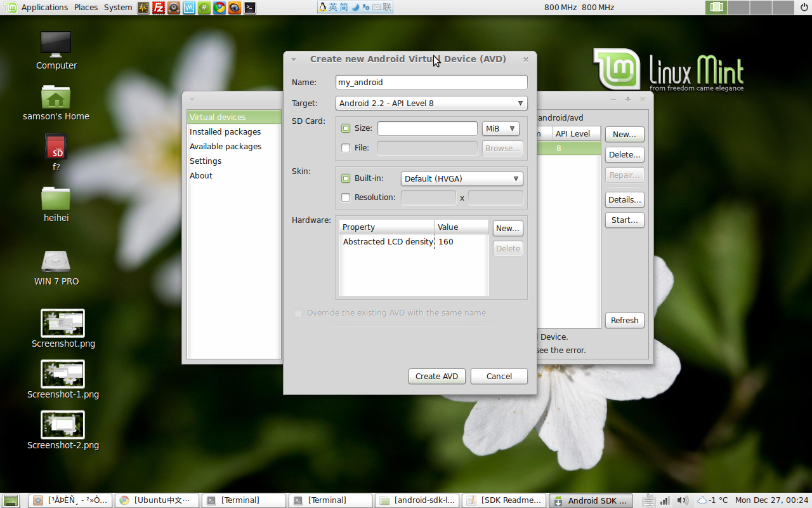Click New... in the SDK manager window
The height and width of the screenshot is (508, 812).
click(625, 134)
